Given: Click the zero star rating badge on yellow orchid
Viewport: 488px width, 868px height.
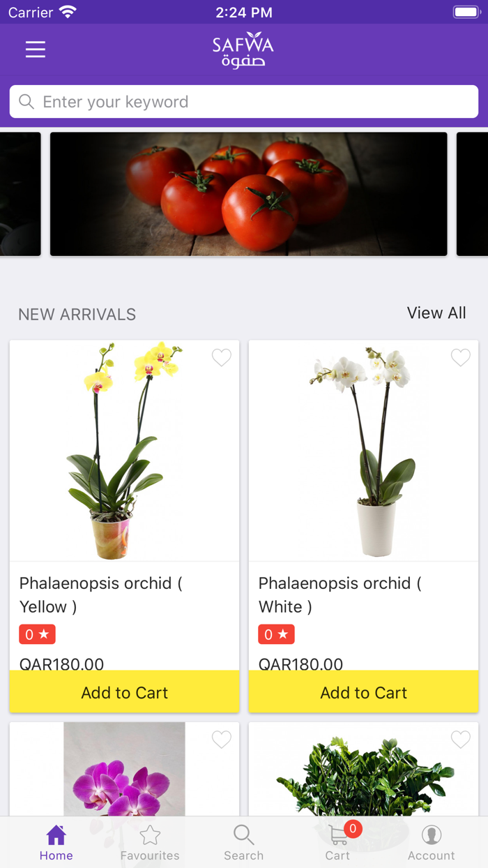Looking at the screenshot, I should [x=37, y=634].
